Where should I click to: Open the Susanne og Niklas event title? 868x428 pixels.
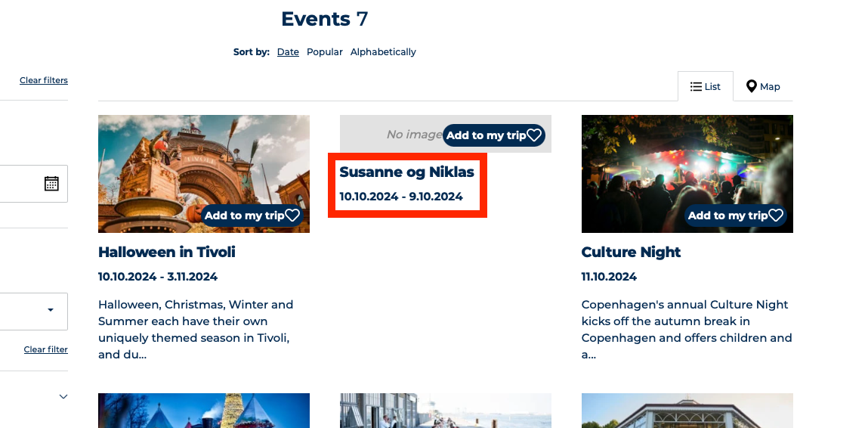click(407, 172)
